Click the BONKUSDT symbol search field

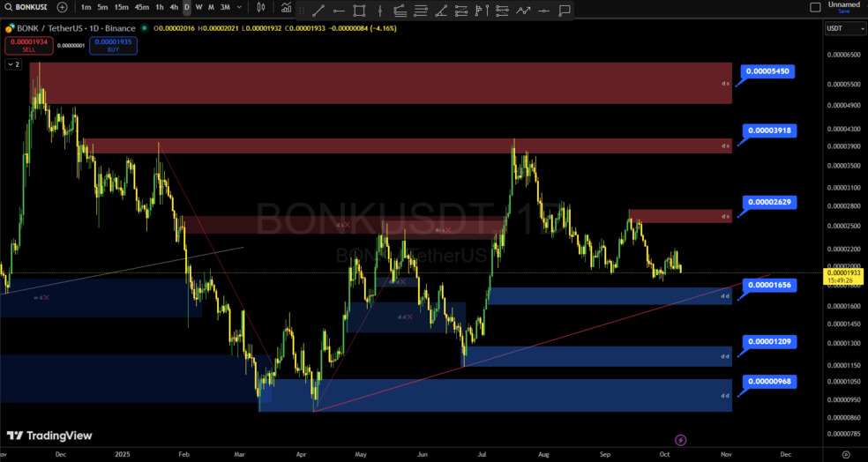point(26,7)
